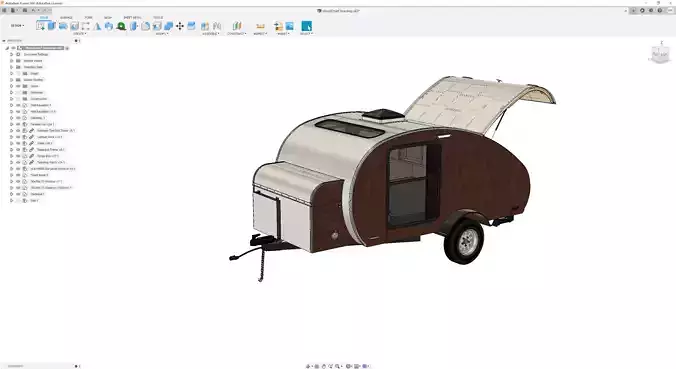The width and height of the screenshot is (676, 369).
Task: Open the CREATE dropdown menu
Action: coord(80,34)
